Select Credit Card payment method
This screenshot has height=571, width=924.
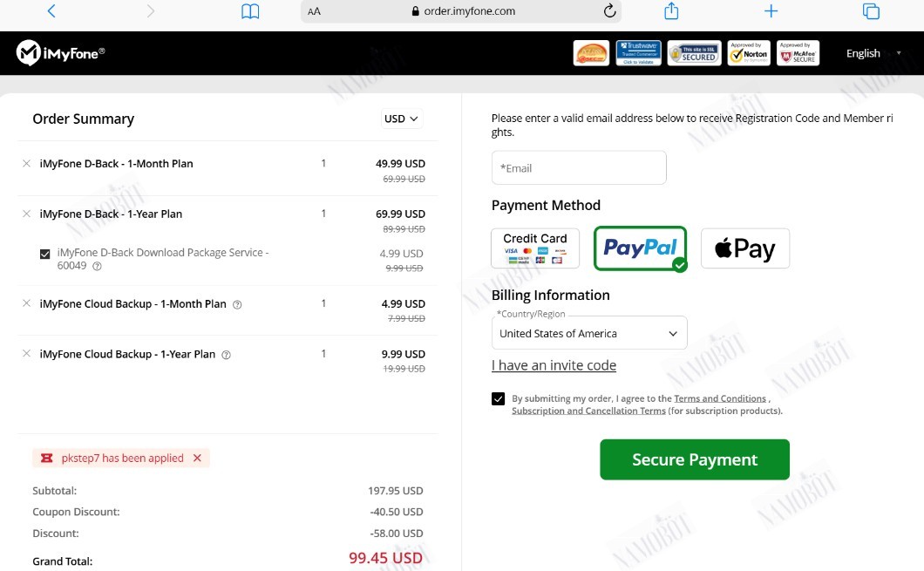click(535, 248)
